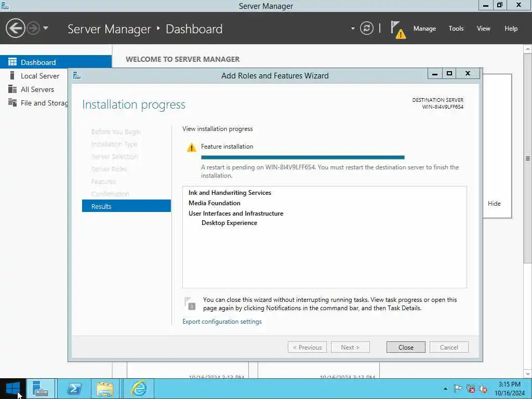Click the Results step in the wizard
The width and height of the screenshot is (532, 399).
[x=126, y=206]
